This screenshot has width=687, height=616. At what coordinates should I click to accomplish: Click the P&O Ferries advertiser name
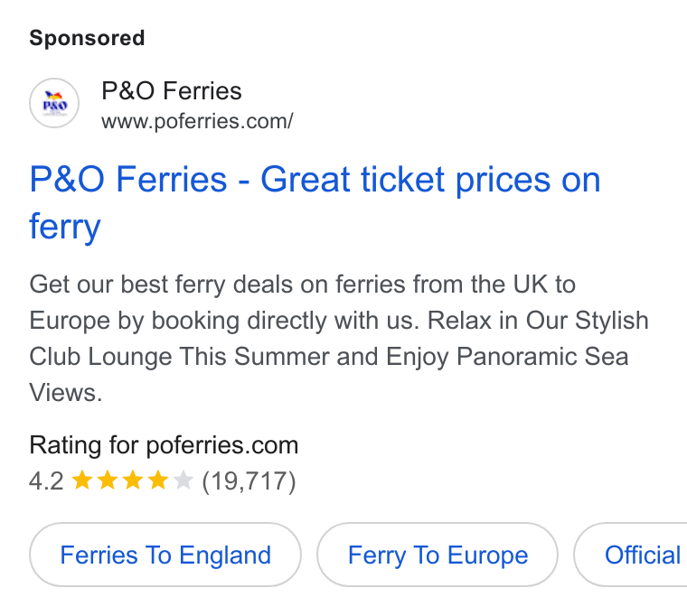tap(172, 91)
